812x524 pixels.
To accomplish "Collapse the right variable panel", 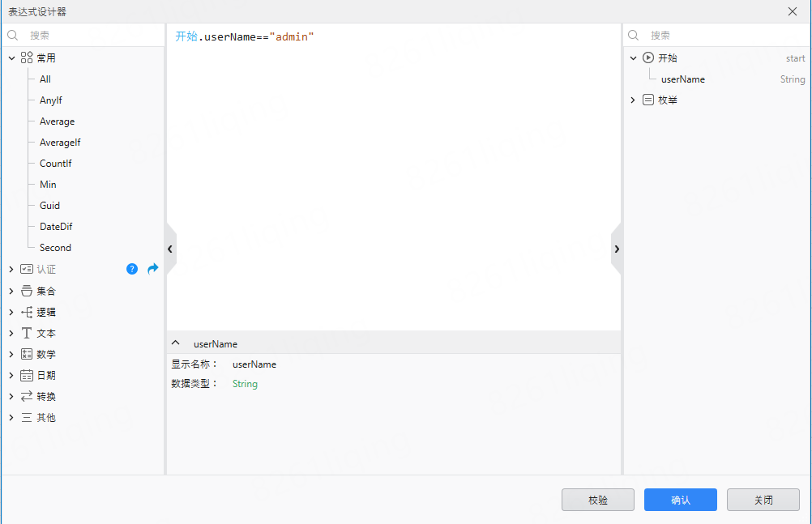I will (x=617, y=249).
